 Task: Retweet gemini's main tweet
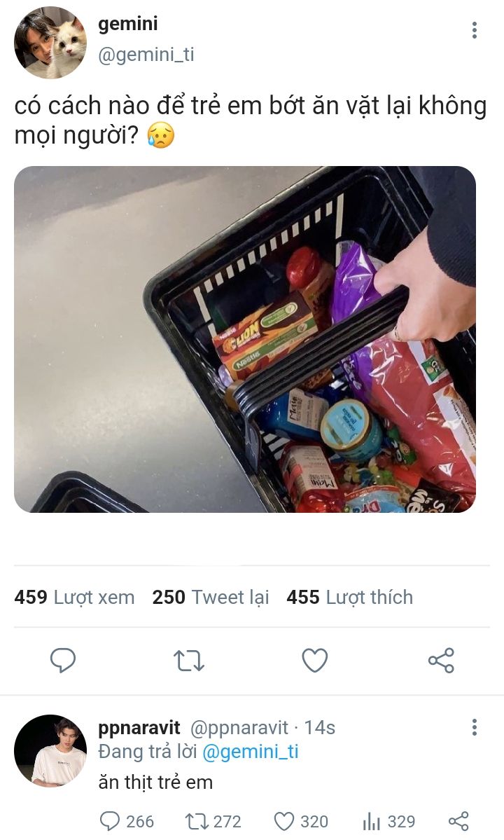pos(189,661)
